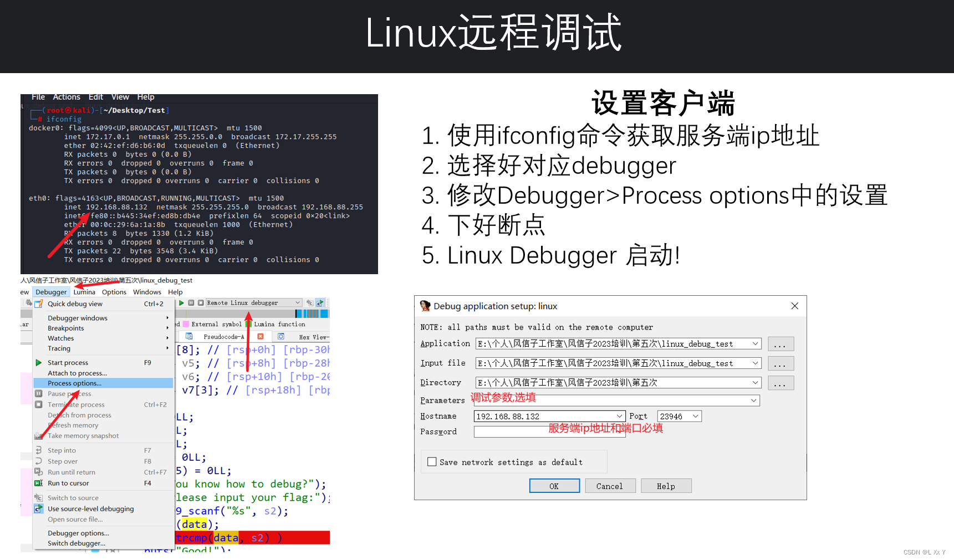
Task: Open the Lumina menu
Action: (84, 292)
